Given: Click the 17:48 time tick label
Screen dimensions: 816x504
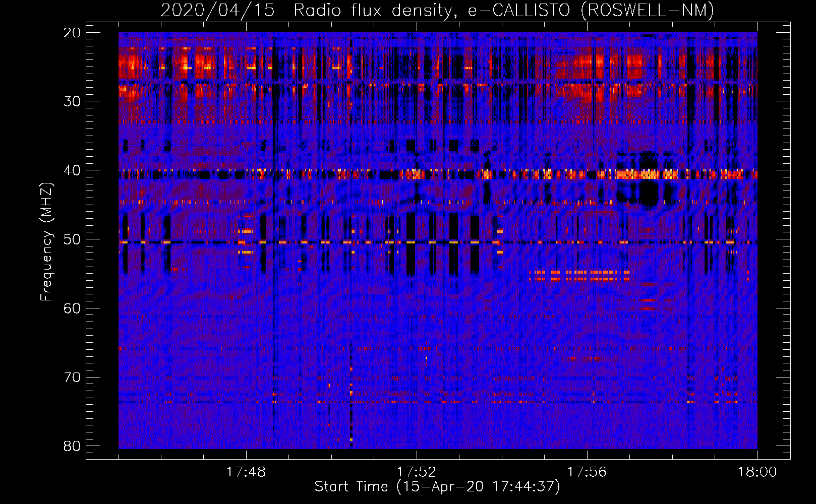Looking at the screenshot, I should 246,472.
